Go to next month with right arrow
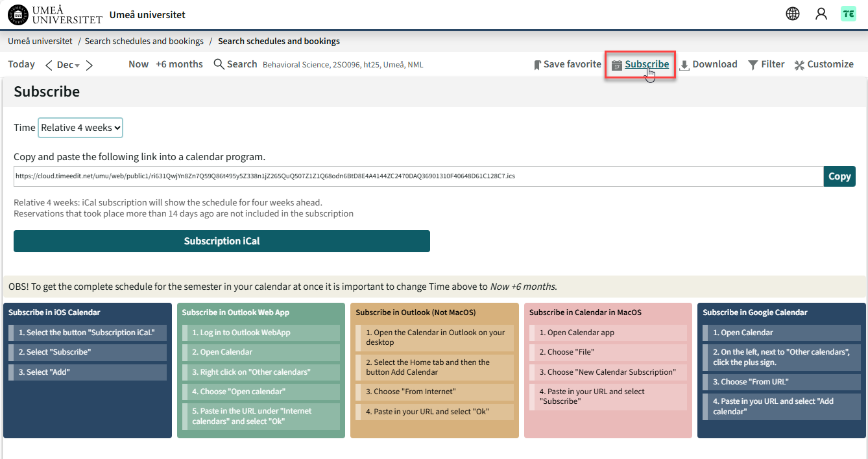Image resolution: width=868 pixels, height=459 pixels. (90, 65)
